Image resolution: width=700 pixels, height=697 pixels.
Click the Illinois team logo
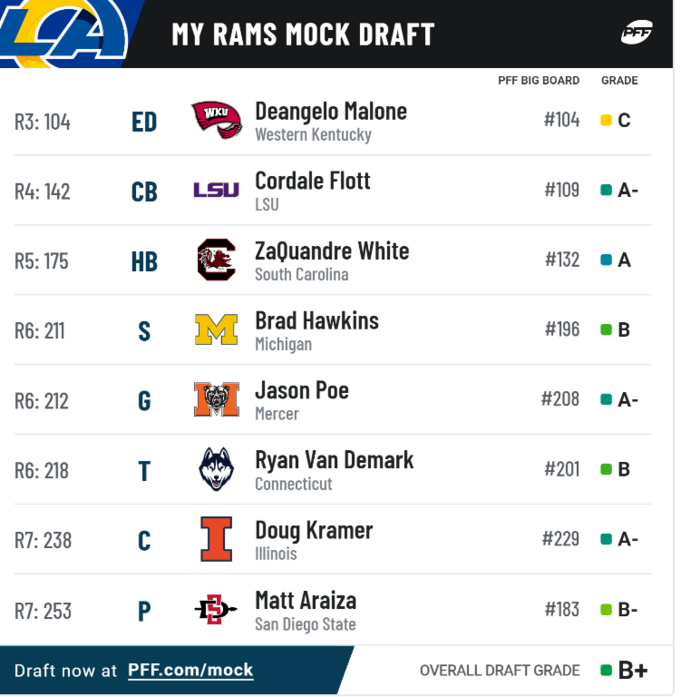[216, 540]
